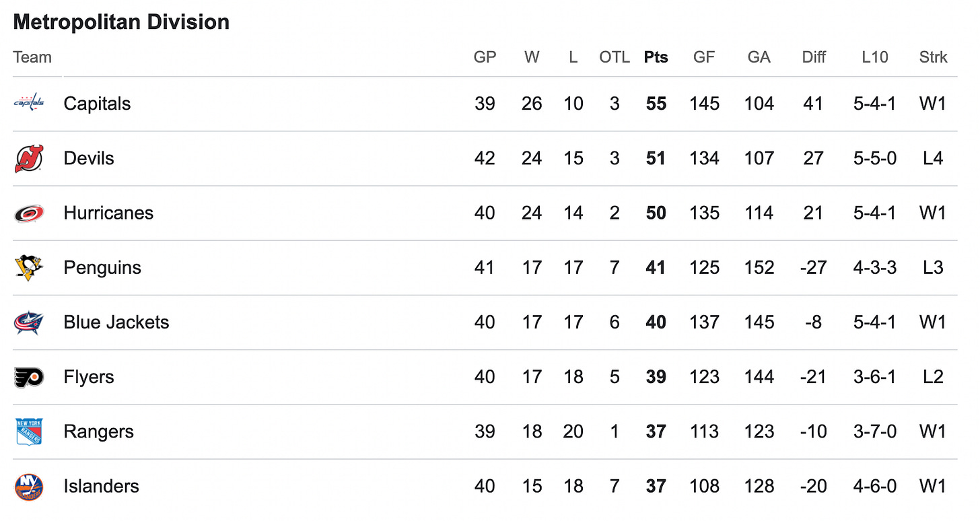980x521 pixels.
Task: Click the Flyers team logo
Action: (29, 377)
